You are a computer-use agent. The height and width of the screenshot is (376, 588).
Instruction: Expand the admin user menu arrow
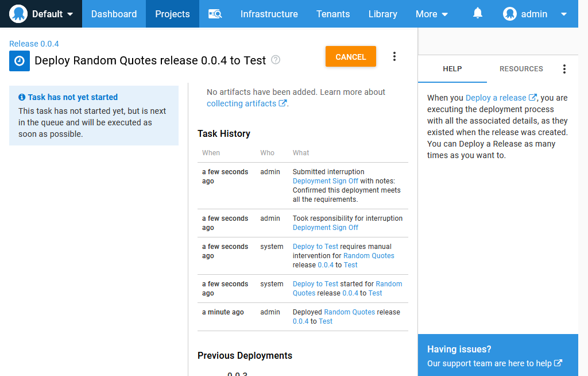564,14
